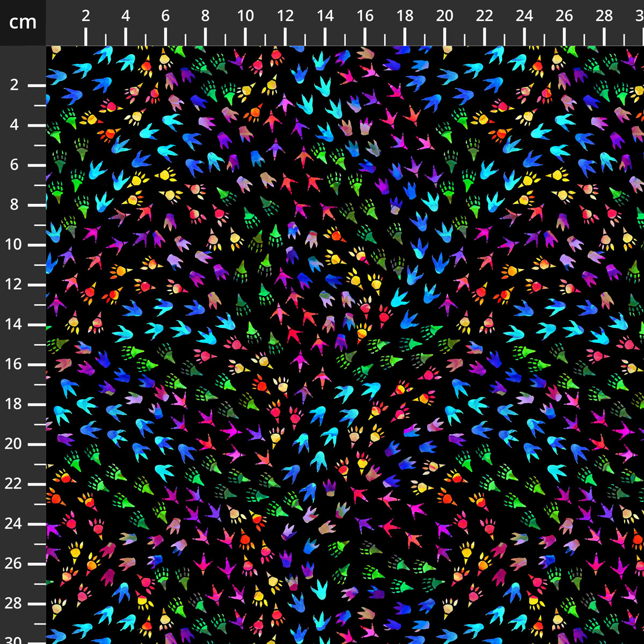Choose 24 on the horizontal ruler
Screen dimensions: 644x644
point(524,16)
